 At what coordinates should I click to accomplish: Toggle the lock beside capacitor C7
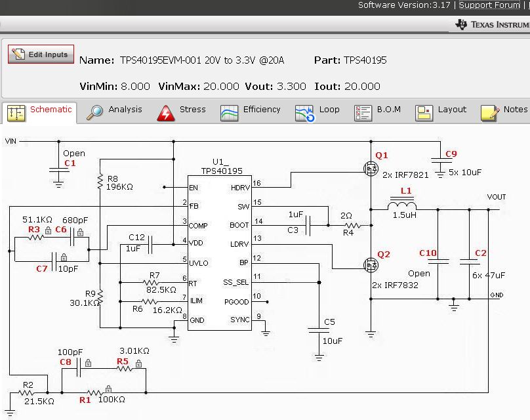point(64,258)
